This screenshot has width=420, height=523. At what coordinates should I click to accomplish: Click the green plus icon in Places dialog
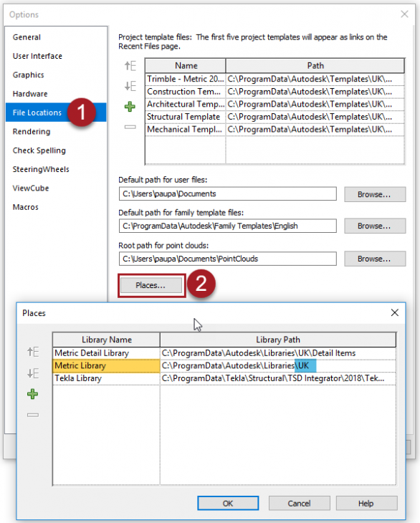(33, 394)
